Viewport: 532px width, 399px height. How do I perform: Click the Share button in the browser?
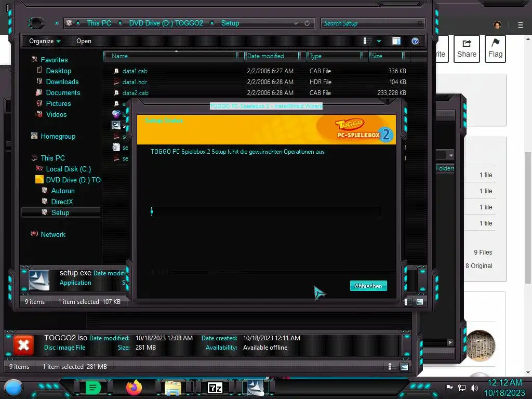coord(467,49)
